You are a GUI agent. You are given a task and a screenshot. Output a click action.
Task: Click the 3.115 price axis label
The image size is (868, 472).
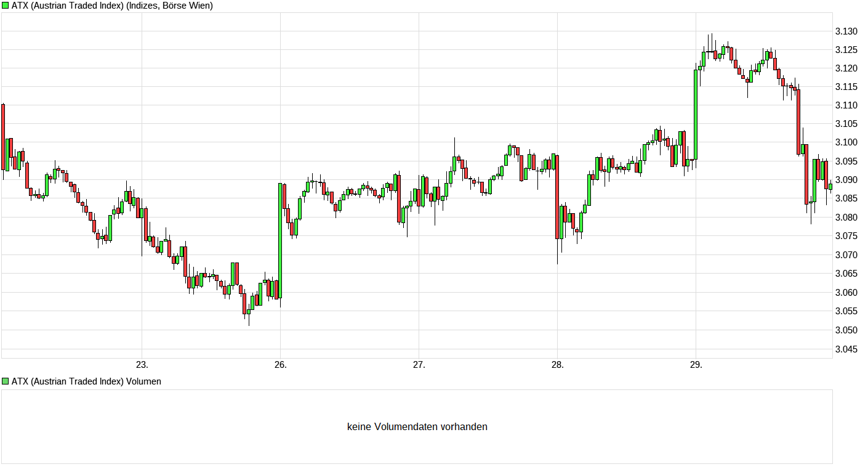846,87
